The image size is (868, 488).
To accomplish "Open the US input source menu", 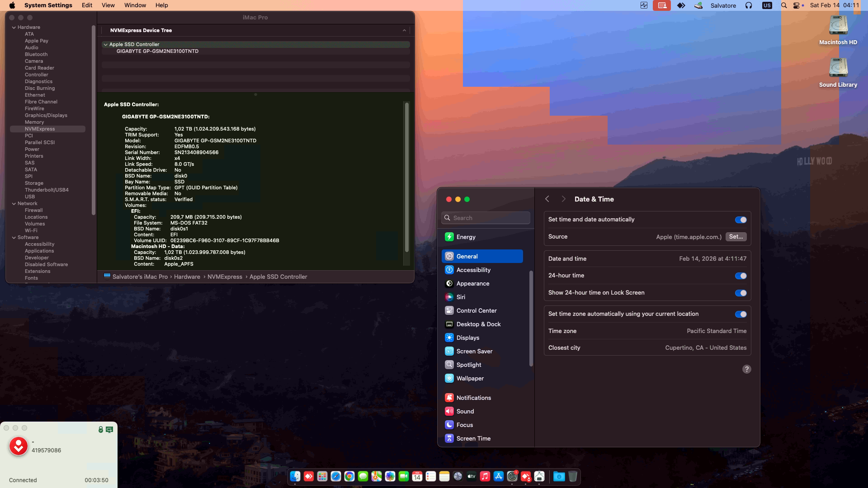I will [x=767, y=5].
